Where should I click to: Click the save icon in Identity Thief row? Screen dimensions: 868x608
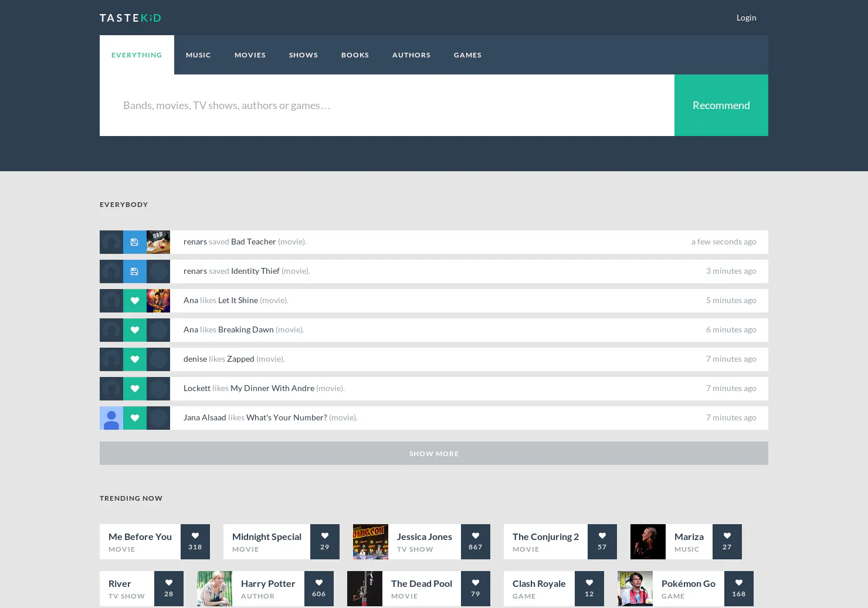click(135, 271)
